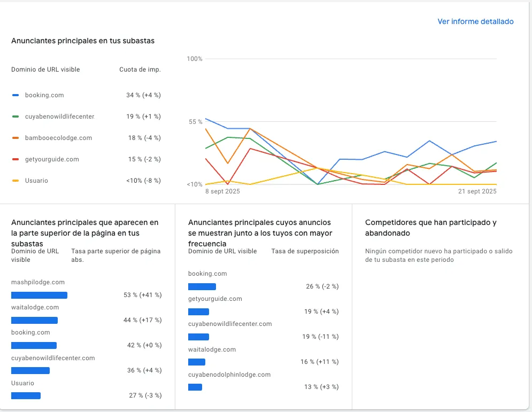The height and width of the screenshot is (412, 532).
Task: Select getyourguide.com in the impression share legend
Action: (52, 159)
